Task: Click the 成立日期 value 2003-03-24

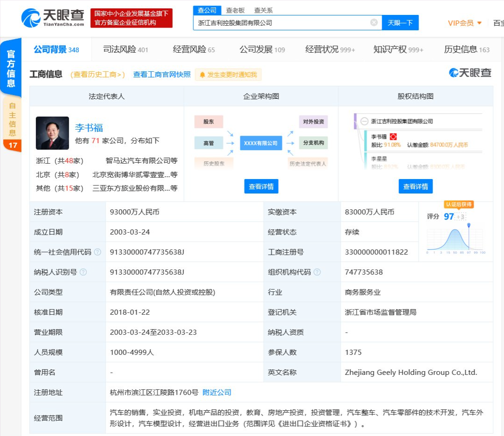Action: point(130,232)
